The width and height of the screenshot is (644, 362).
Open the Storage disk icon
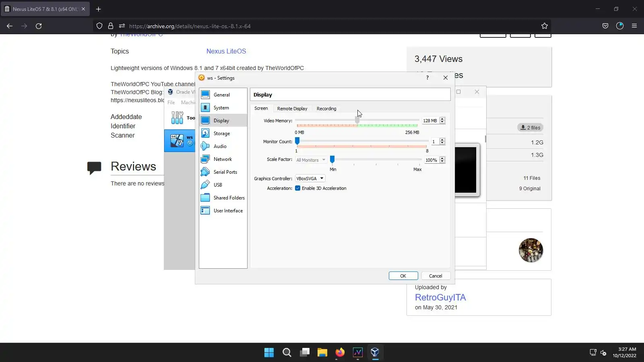pos(205,133)
